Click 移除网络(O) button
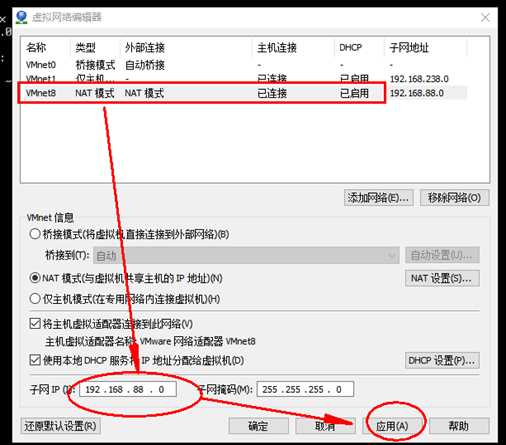The width and height of the screenshot is (506, 445). (455, 198)
